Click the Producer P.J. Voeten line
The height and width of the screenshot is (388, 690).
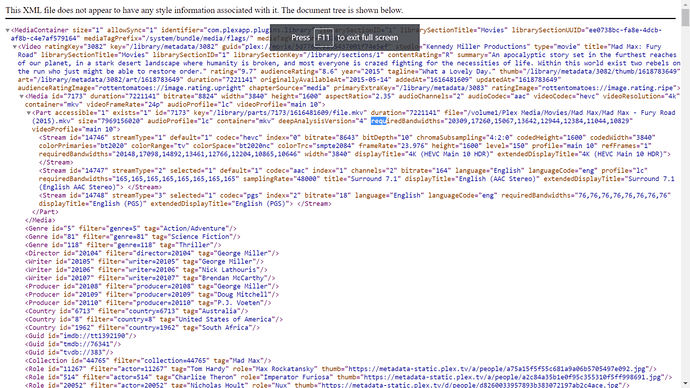click(x=148, y=303)
